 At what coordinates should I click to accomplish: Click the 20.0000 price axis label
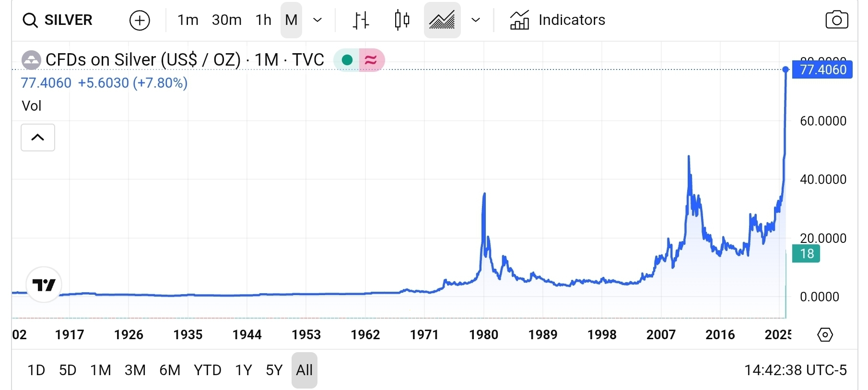coord(823,238)
